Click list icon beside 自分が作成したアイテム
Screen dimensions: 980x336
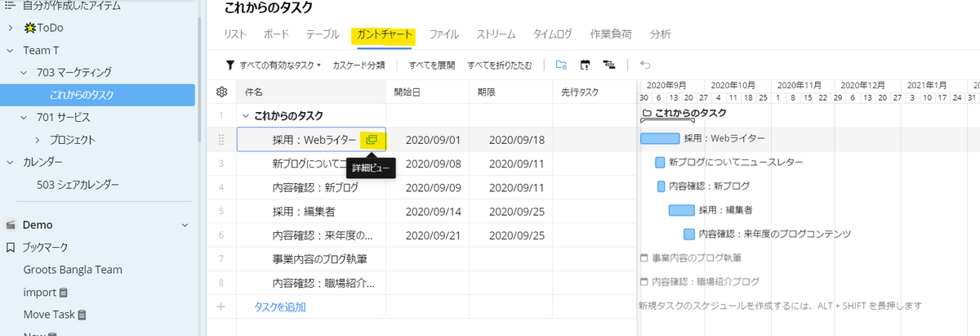pos(10,5)
